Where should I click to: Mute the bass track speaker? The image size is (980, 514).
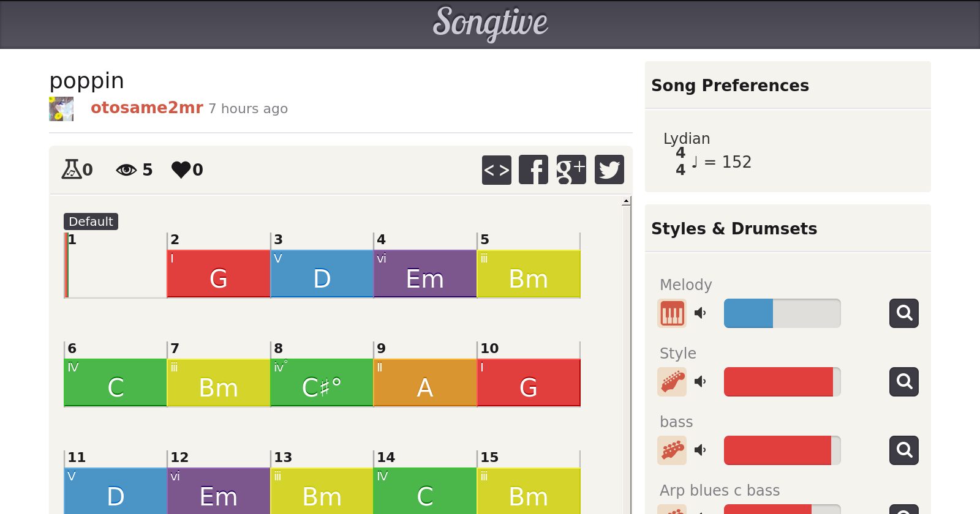[x=700, y=450]
